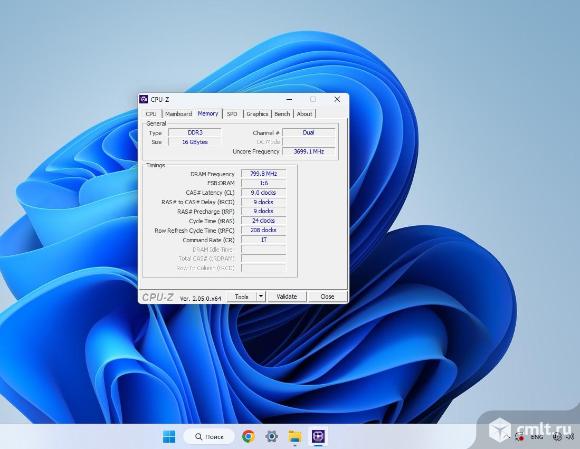This screenshot has height=449, width=580.
Task: Go to the Graphics tab
Action: 257,114
